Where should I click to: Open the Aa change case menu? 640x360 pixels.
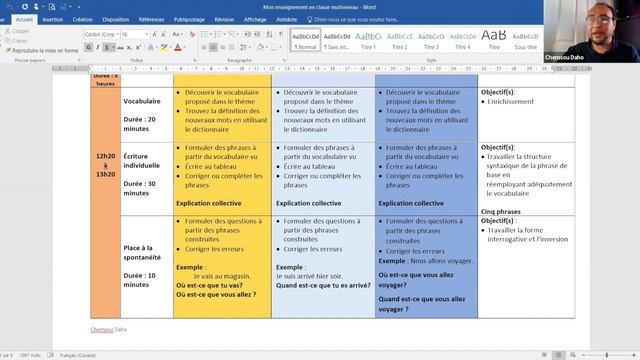[177, 35]
